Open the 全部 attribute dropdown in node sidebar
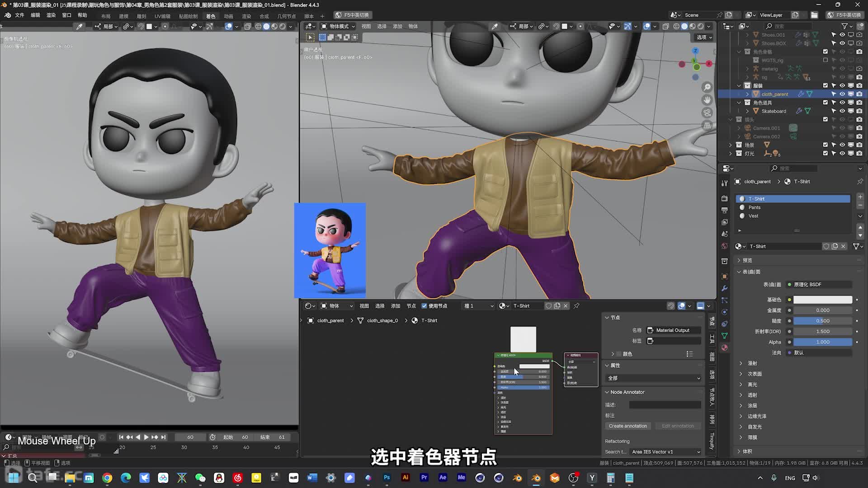 pyautogui.click(x=654, y=378)
